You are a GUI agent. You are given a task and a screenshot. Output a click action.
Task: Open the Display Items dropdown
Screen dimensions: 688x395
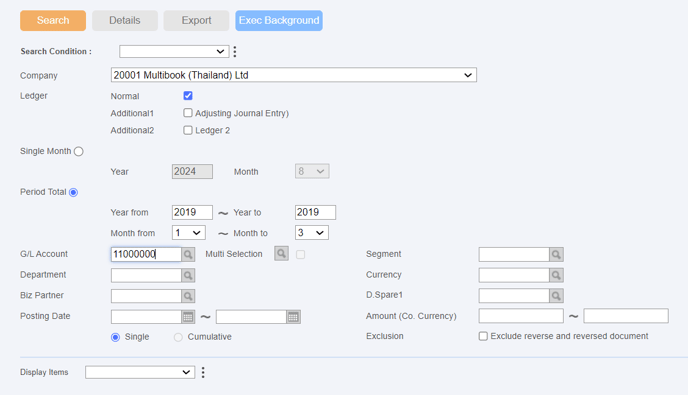click(140, 372)
